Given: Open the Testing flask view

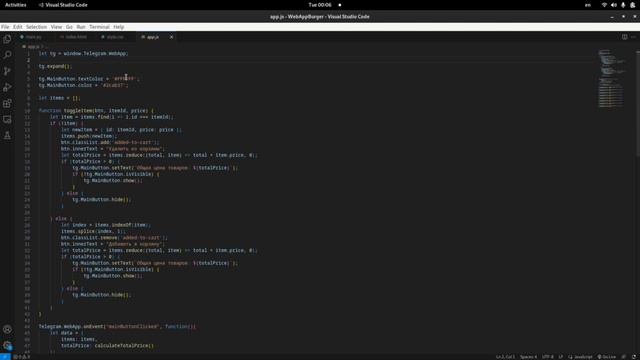Looking at the screenshot, I should tap(7, 136).
